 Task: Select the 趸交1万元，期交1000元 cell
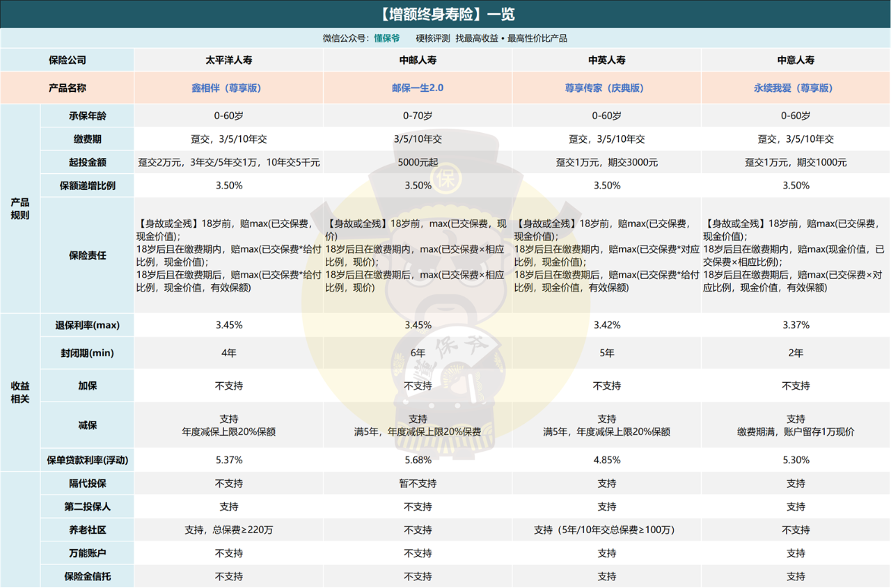[796, 162]
